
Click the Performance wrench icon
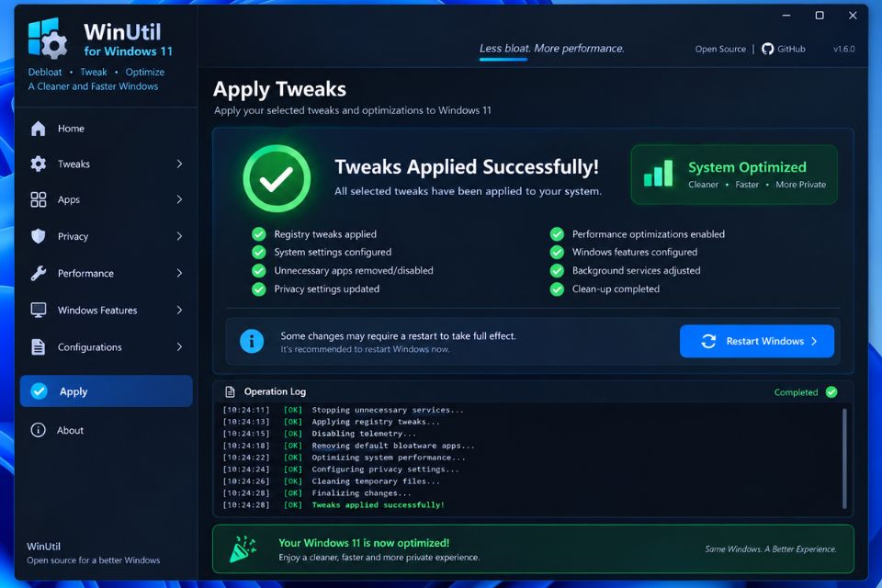(39, 273)
